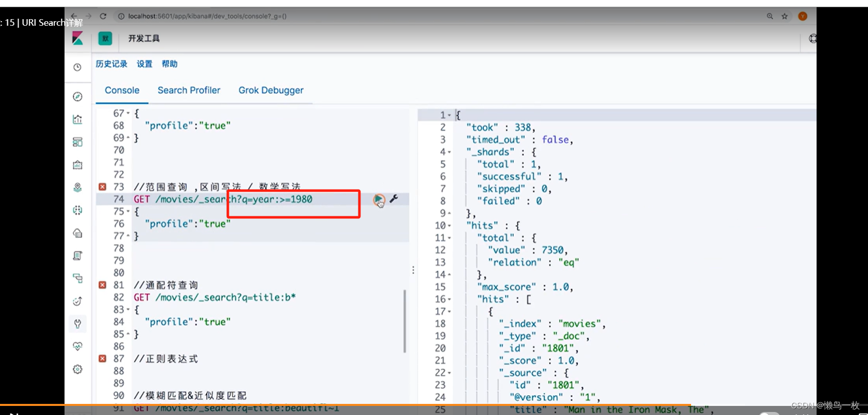The width and height of the screenshot is (868, 415).
Task: Reload the browser page
Action: tap(103, 16)
